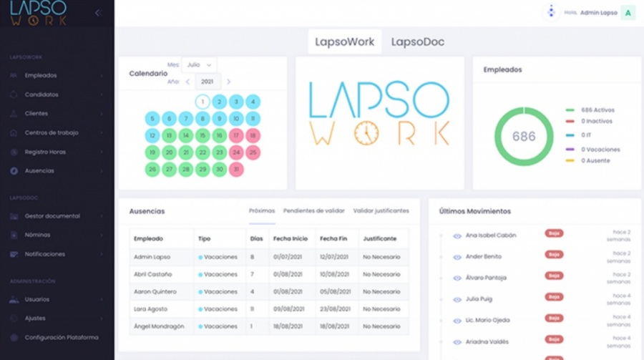Open the green A user avatar
The height and width of the screenshot is (360, 644).
coord(628,13)
